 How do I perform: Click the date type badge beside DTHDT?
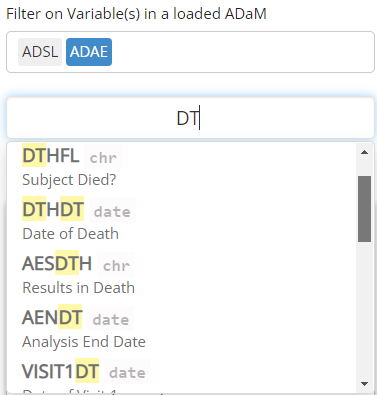[112, 211]
